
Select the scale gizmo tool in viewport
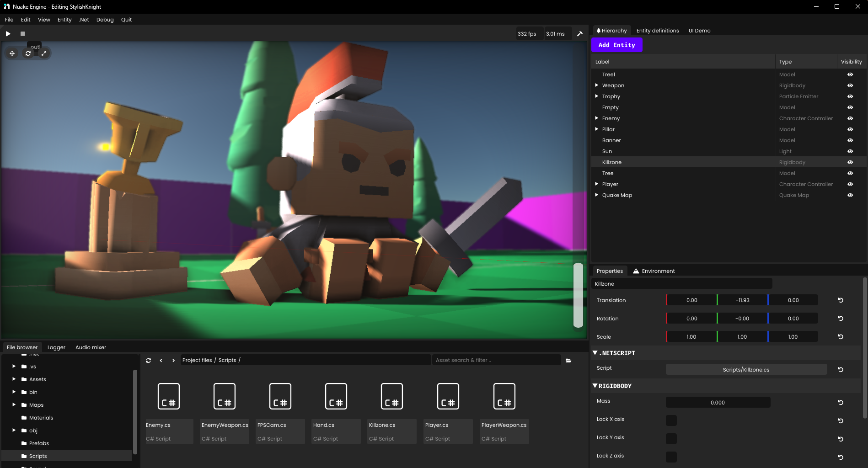(44, 53)
